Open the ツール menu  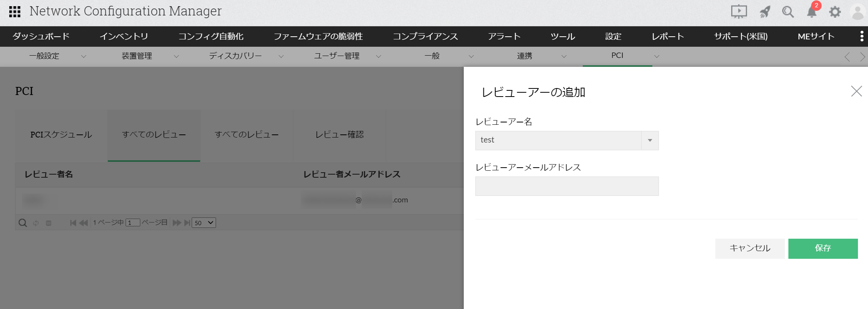pos(563,36)
